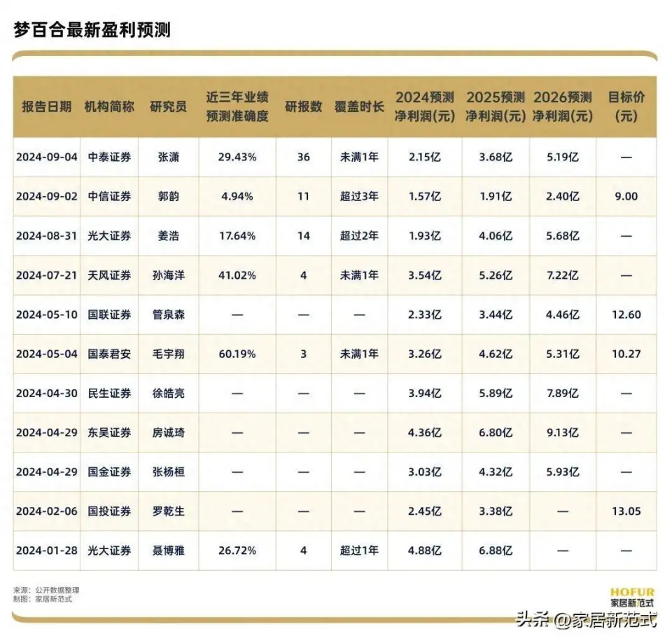Click the HOFUR 家居新范式 logo
672x643 pixels.
click(631, 597)
